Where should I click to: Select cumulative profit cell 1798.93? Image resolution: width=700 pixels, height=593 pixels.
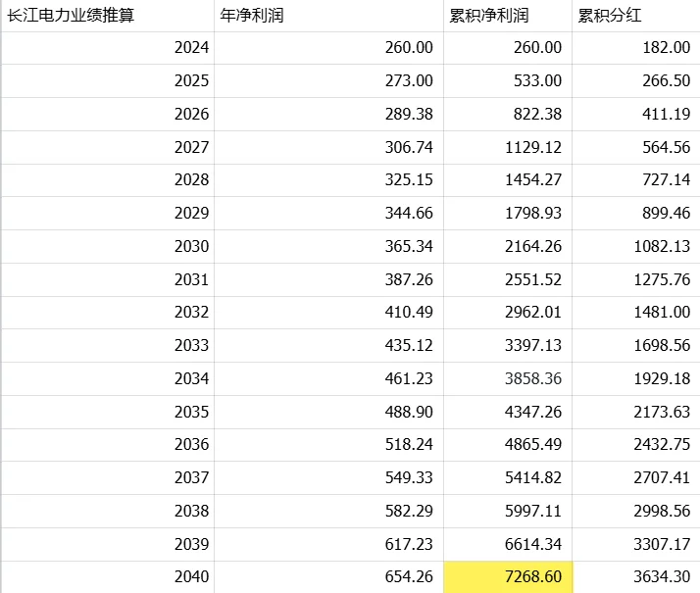point(508,214)
